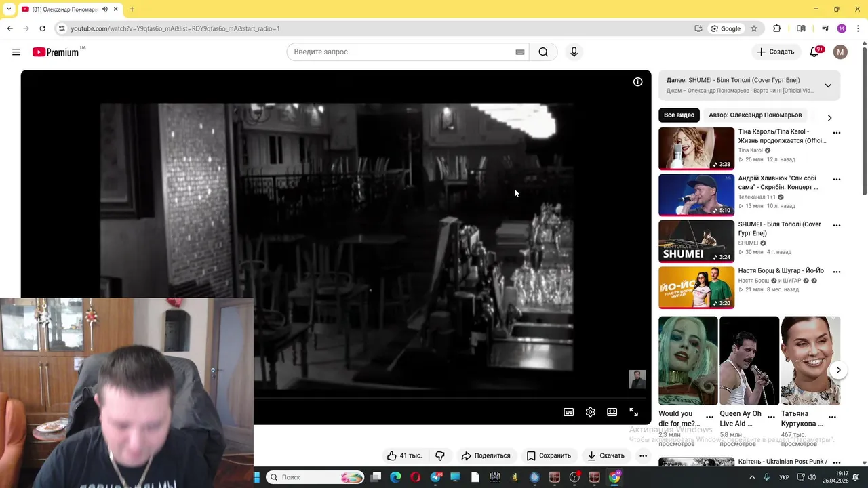Go back in browser history
This screenshot has height=488, width=868.
[x=10, y=28]
